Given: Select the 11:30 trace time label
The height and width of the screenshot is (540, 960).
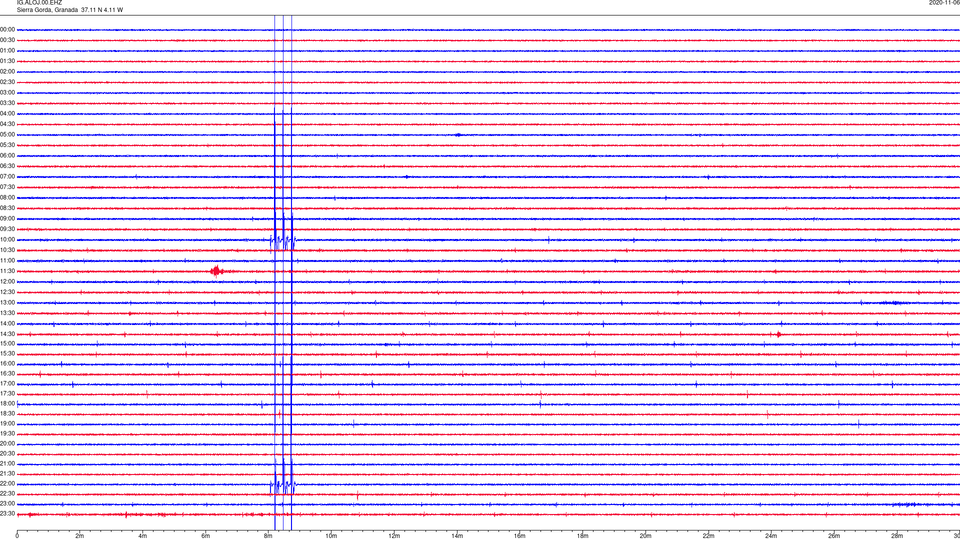Looking at the screenshot, I should (x=7, y=271).
